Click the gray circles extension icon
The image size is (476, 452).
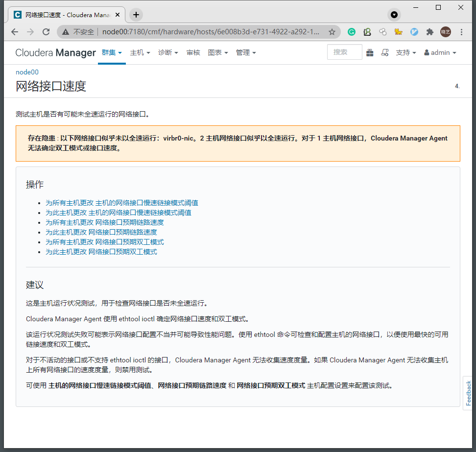383,32
